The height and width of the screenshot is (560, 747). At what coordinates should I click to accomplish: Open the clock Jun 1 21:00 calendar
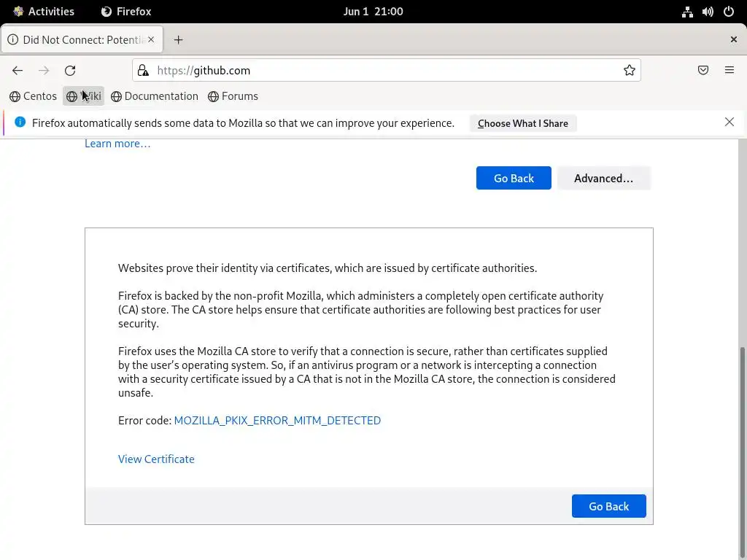pos(373,12)
